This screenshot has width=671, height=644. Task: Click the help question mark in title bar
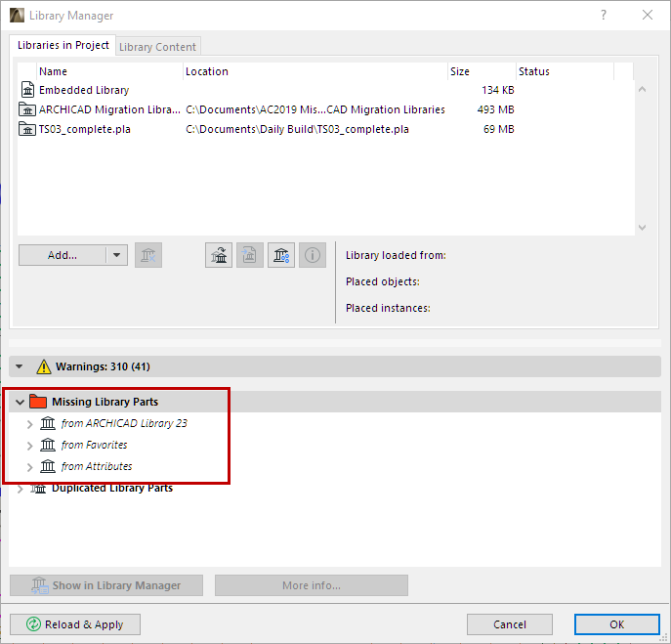coord(604,15)
